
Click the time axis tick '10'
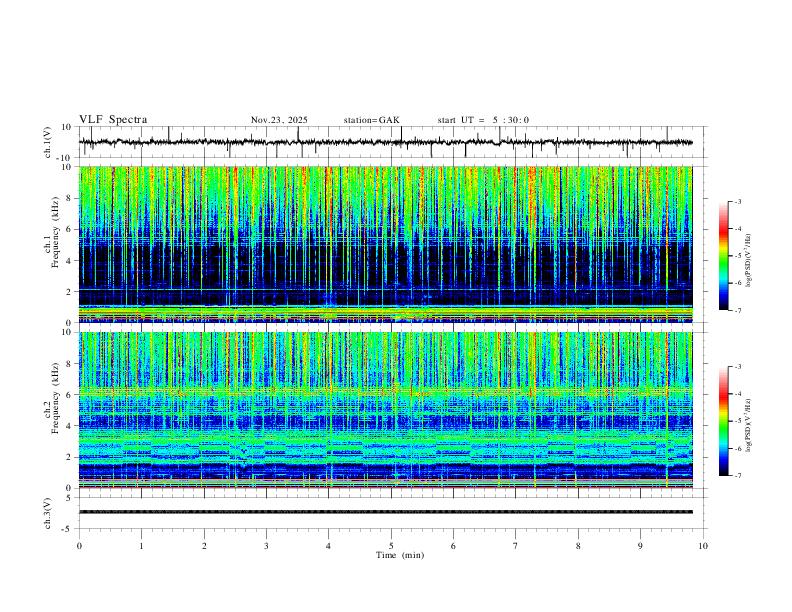703,546
